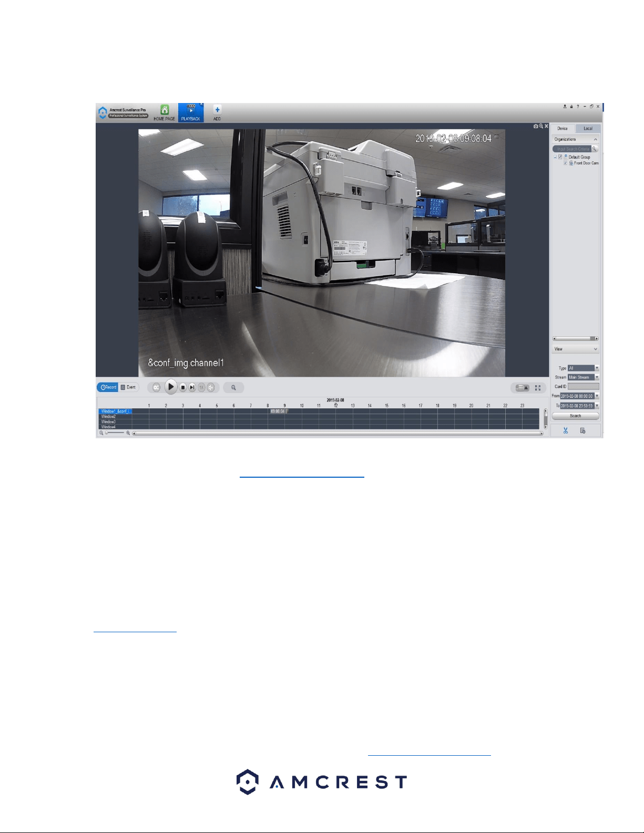Click the Input Search Criteria field
This screenshot has width=644, height=833.
point(573,149)
